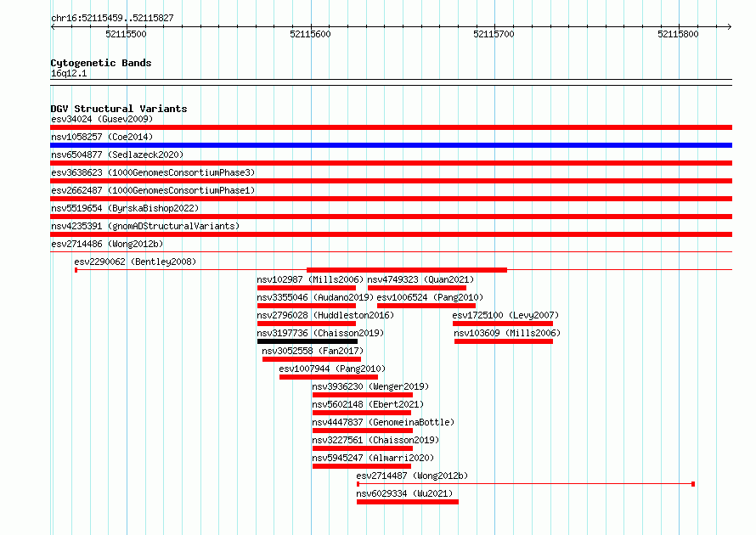Image resolution: width=756 pixels, height=535 pixels.
Task: Open nsv3355046 (Audano2019) variant
Action: 315,297
